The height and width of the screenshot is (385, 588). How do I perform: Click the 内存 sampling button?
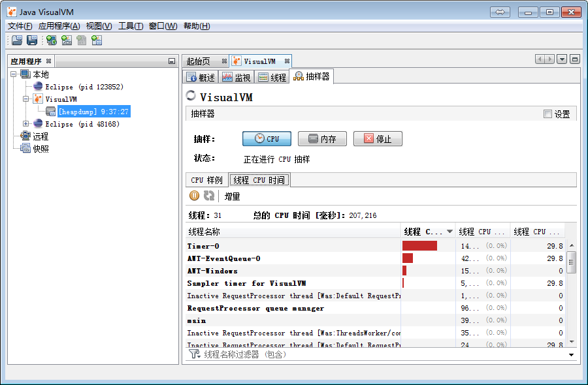click(x=322, y=138)
